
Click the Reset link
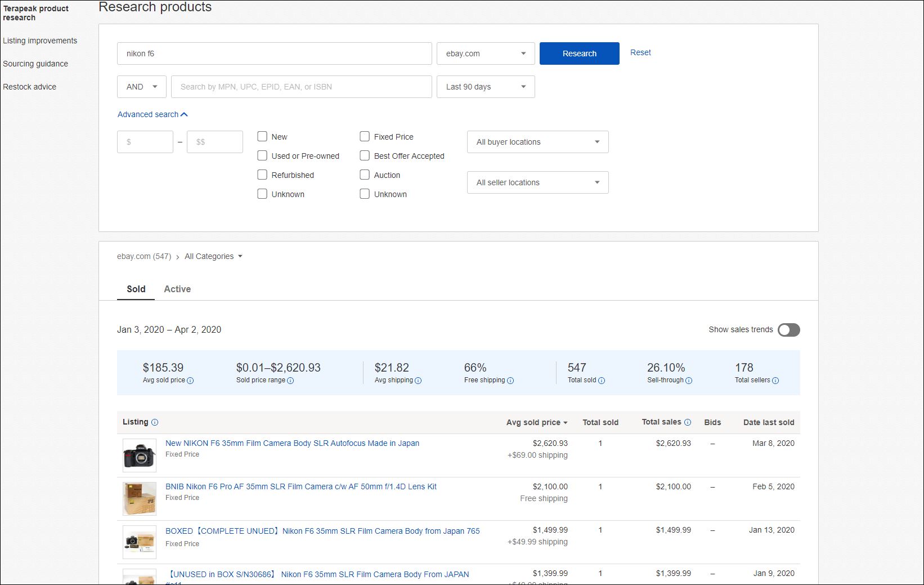(640, 52)
